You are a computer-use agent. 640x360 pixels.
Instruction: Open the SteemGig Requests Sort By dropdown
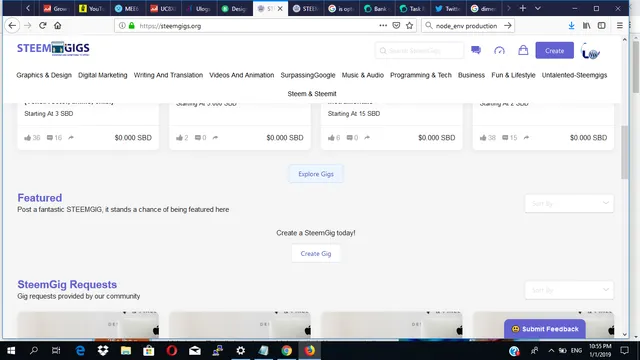[x=569, y=290]
